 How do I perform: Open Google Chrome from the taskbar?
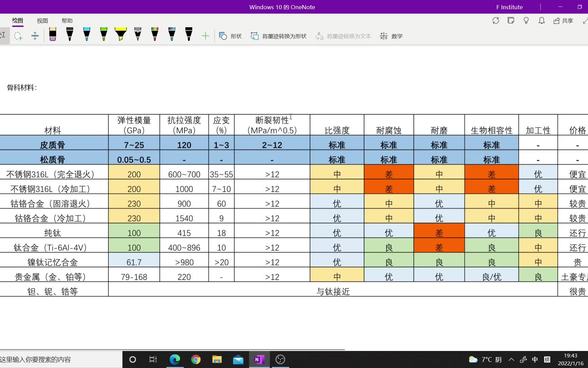[x=196, y=359]
